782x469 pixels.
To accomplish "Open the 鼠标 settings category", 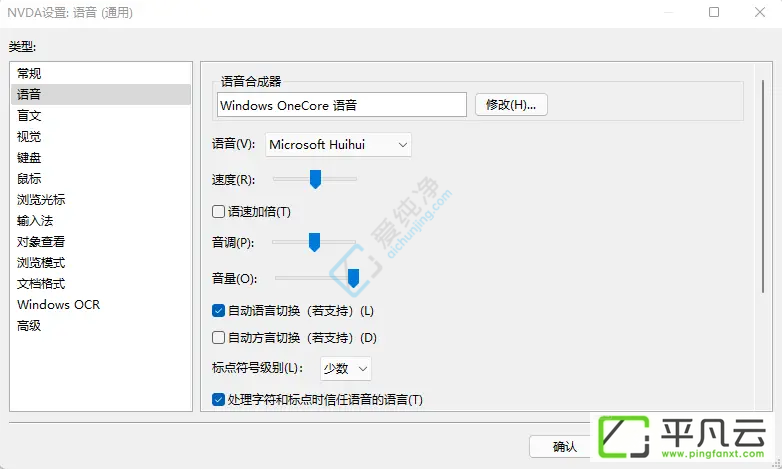I will coord(101,179).
